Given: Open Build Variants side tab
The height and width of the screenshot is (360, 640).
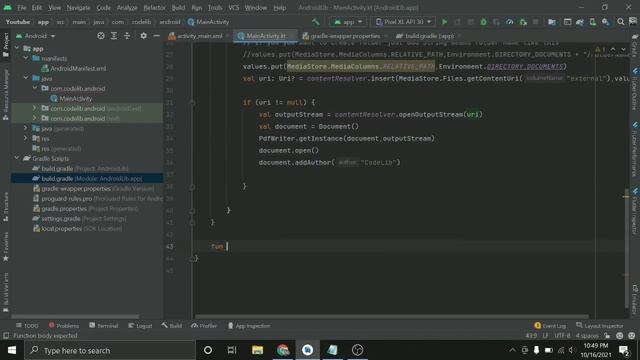Looking at the screenshot, I should (x=5, y=292).
